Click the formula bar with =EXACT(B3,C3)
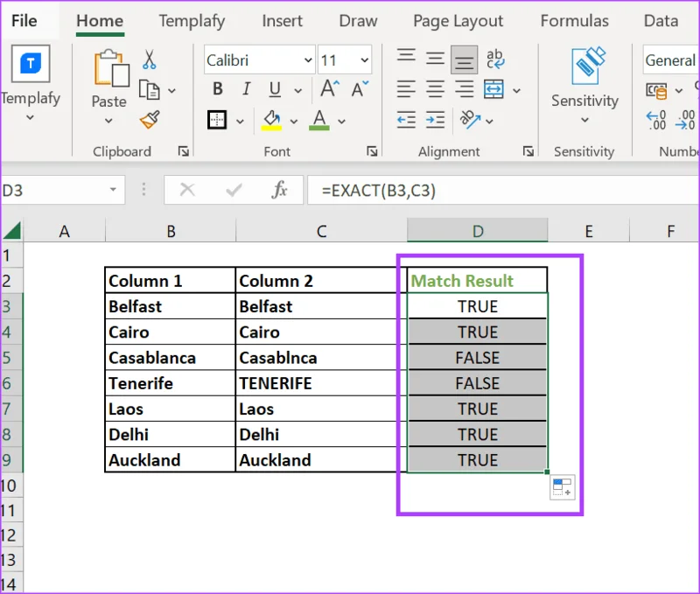700x594 pixels. coord(504,190)
